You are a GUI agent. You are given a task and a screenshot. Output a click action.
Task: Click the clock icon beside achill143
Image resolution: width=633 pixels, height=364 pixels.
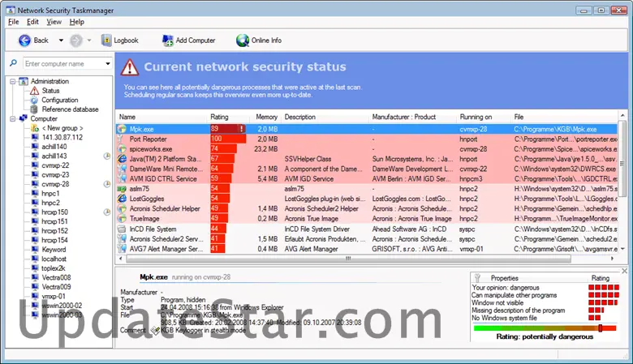click(107, 156)
